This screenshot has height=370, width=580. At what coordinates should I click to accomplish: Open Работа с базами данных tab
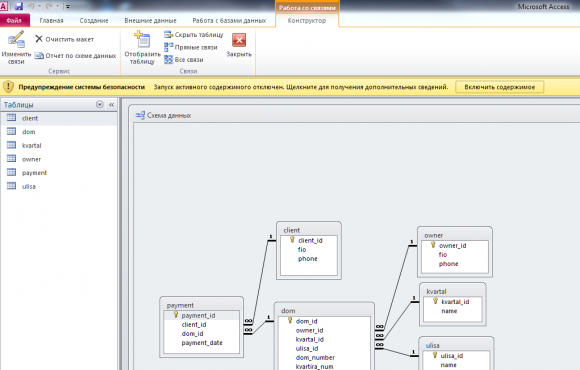229,20
